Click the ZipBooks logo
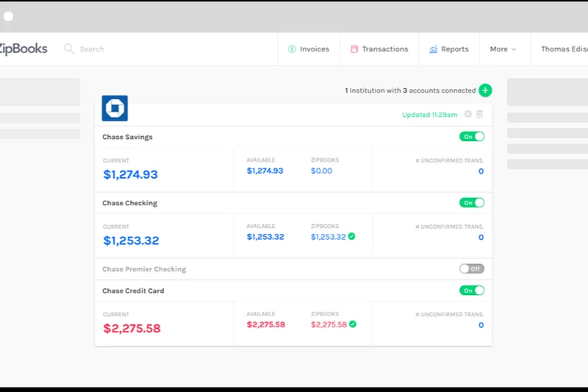Screen dimensions: 588x392 click(x=23, y=49)
